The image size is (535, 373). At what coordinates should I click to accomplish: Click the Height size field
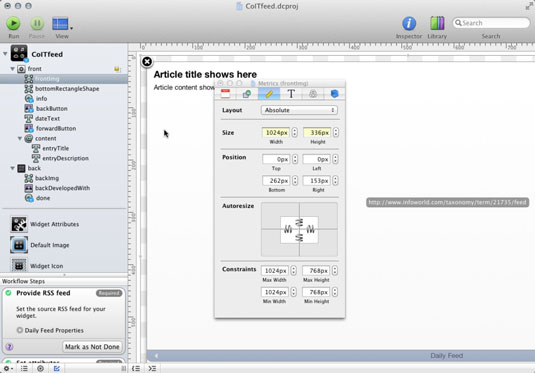tap(317, 132)
